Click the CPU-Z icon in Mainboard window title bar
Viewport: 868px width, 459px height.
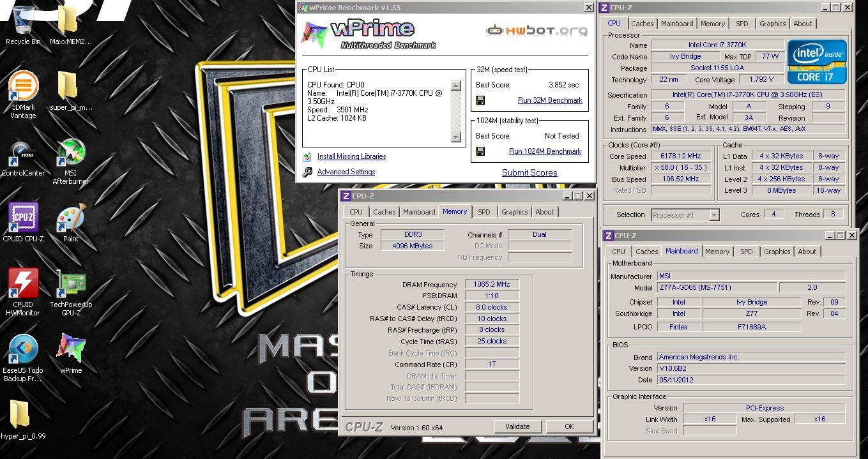pos(608,236)
